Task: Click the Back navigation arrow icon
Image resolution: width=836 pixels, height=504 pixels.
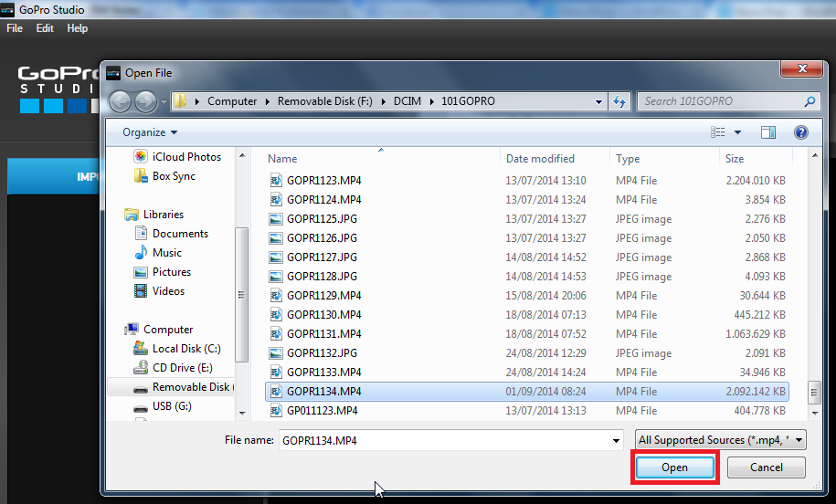Action: [x=122, y=101]
